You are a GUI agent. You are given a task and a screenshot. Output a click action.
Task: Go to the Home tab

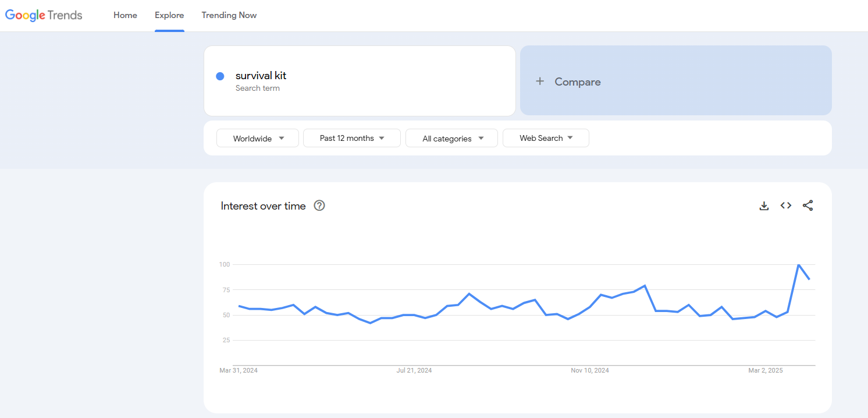(125, 15)
